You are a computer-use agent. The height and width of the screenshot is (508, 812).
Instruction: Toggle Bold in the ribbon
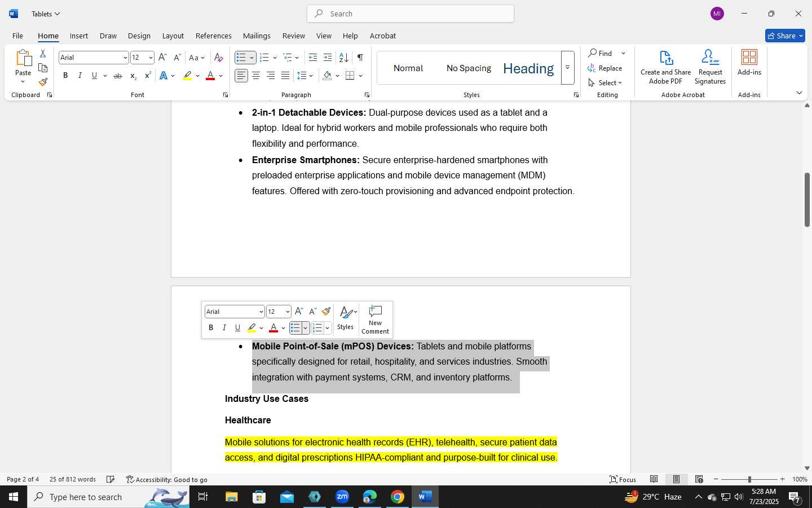coord(65,76)
